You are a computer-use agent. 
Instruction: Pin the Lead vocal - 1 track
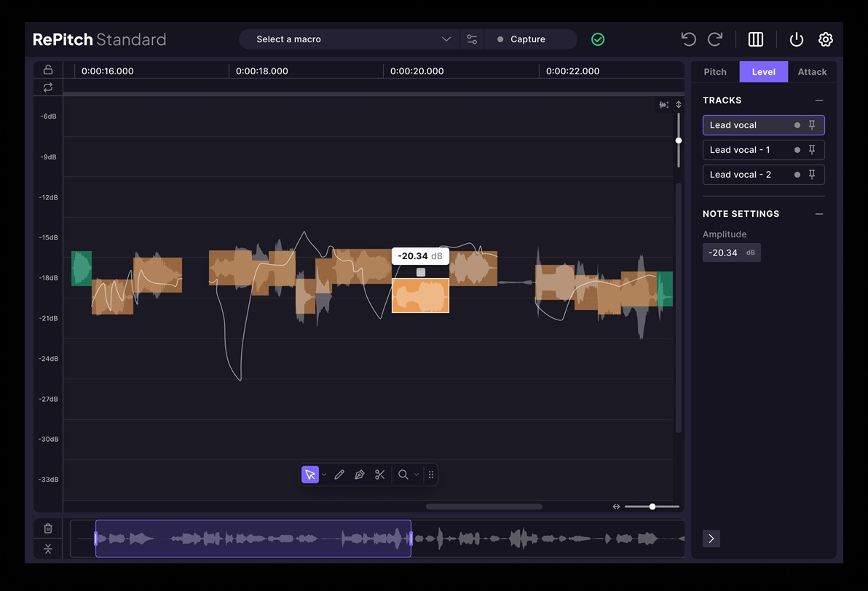[811, 149]
